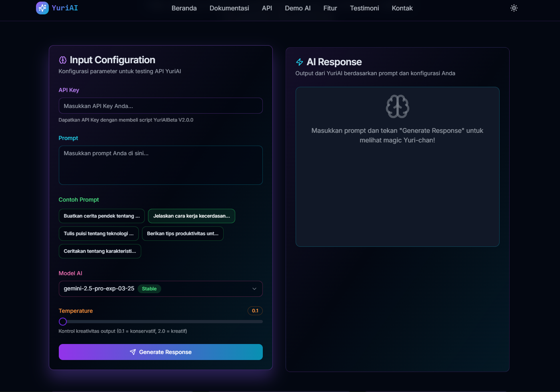Open the Testimoni navigation link
The image size is (560, 392).
[364, 8]
